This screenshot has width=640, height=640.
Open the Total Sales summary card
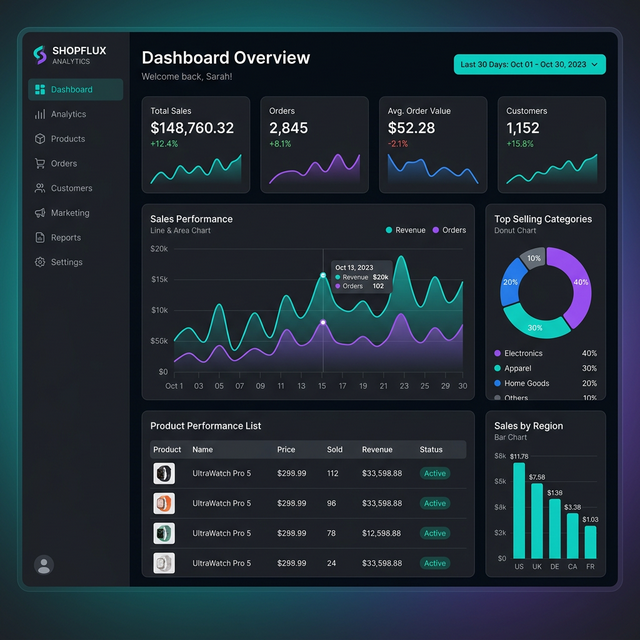pyautogui.click(x=196, y=144)
